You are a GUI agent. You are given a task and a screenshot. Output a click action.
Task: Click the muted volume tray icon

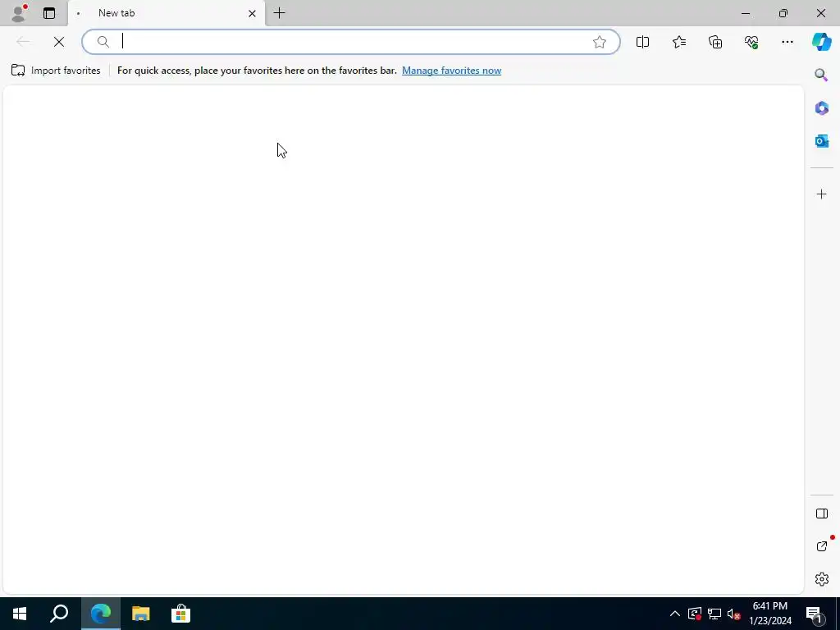(x=733, y=614)
